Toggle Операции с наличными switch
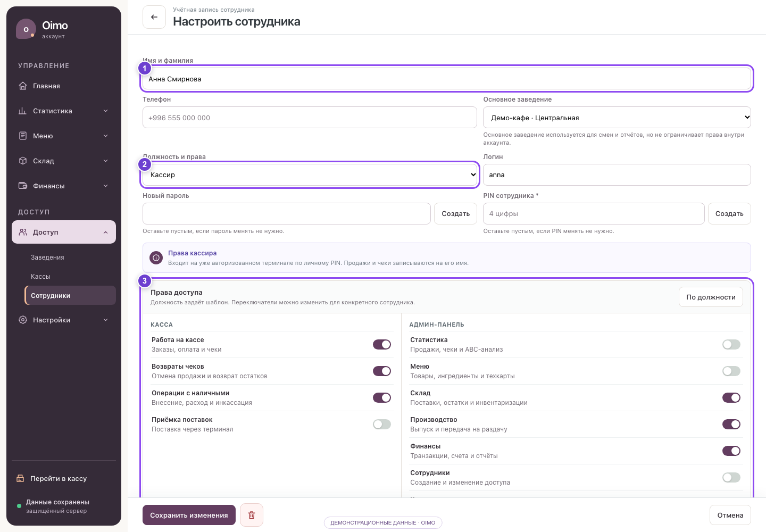Screen dimensions: 766x532 point(382,397)
